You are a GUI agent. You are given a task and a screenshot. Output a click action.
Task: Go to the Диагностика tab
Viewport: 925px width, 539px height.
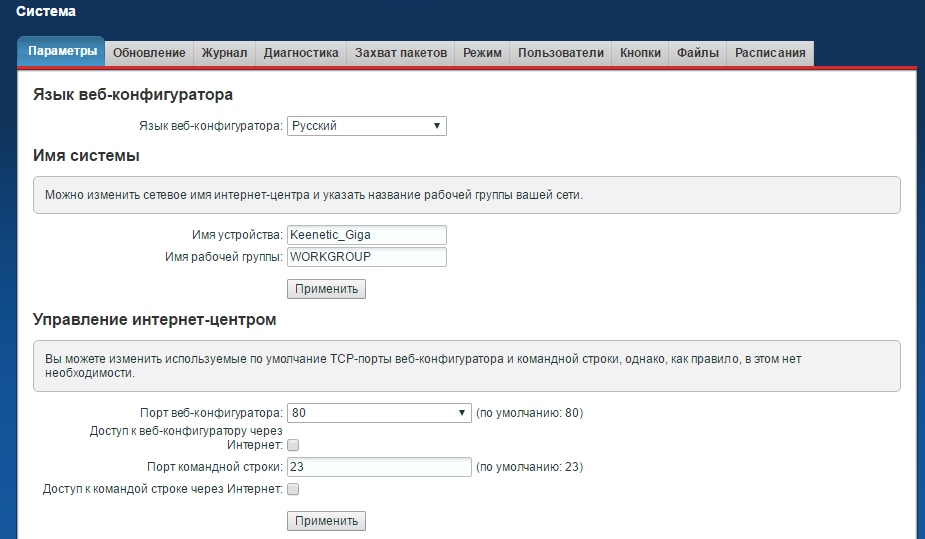coord(301,53)
